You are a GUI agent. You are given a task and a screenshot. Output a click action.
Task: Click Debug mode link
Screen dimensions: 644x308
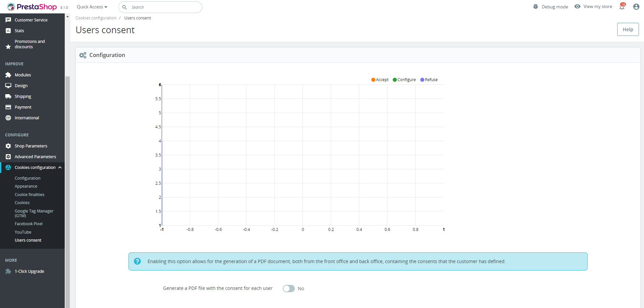(555, 7)
